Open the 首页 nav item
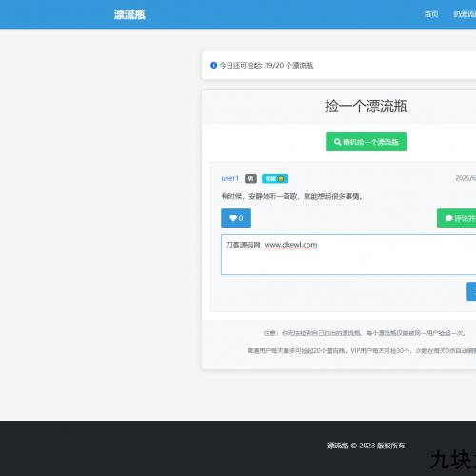This screenshot has height=476, width=476. pos(431,14)
